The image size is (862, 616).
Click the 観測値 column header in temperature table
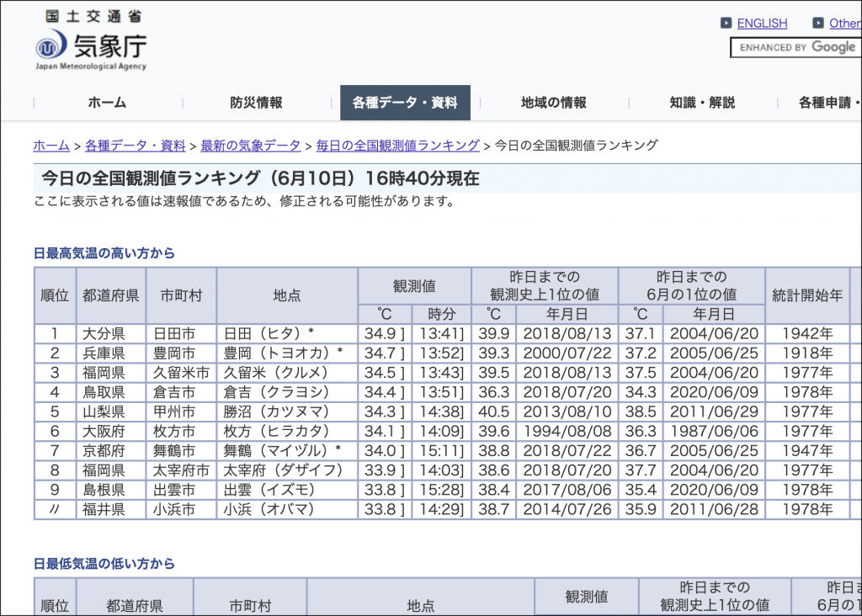pos(414,286)
